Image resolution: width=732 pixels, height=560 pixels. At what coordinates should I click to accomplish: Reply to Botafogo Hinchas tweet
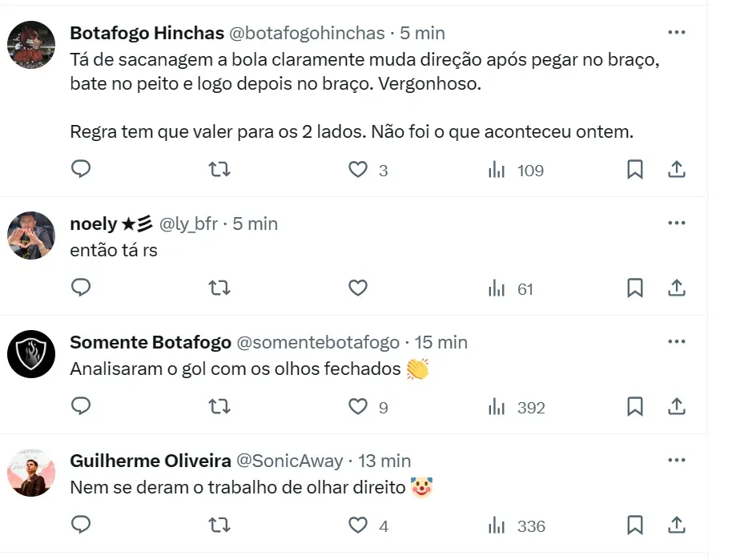tap(81, 170)
